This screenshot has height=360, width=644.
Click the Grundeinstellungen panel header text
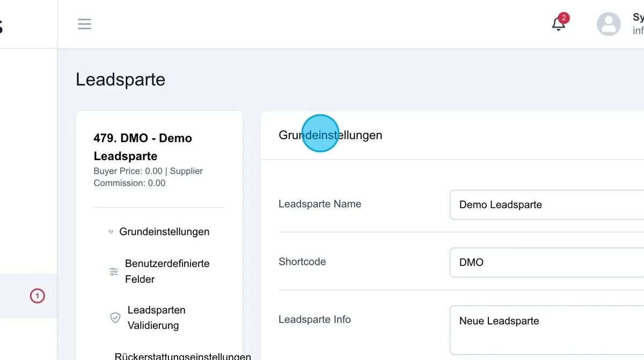click(331, 135)
